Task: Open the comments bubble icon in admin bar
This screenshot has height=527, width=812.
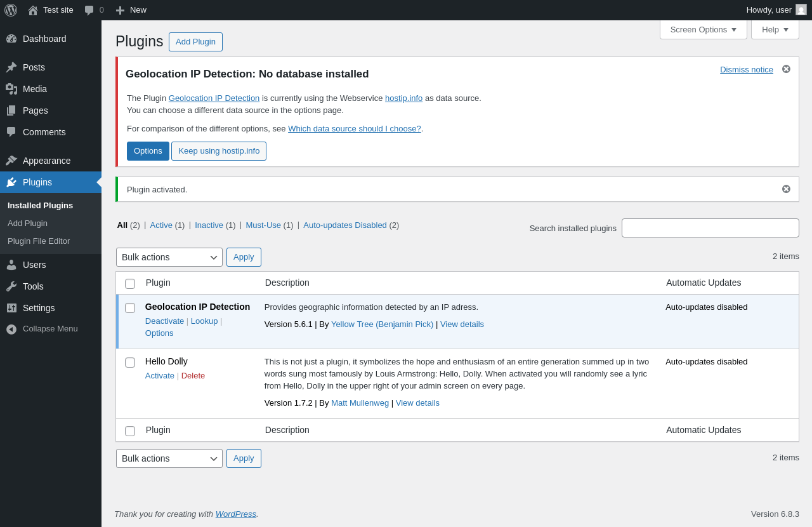Action: coord(89,10)
